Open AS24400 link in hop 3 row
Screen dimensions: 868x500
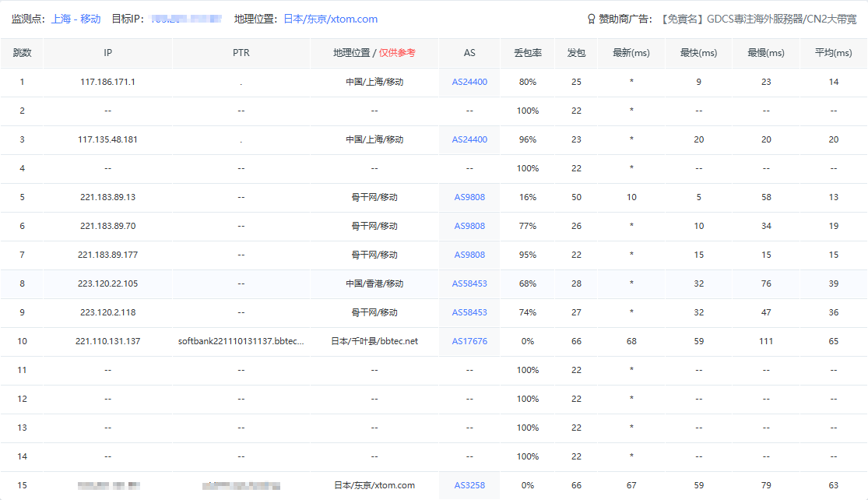(469, 139)
